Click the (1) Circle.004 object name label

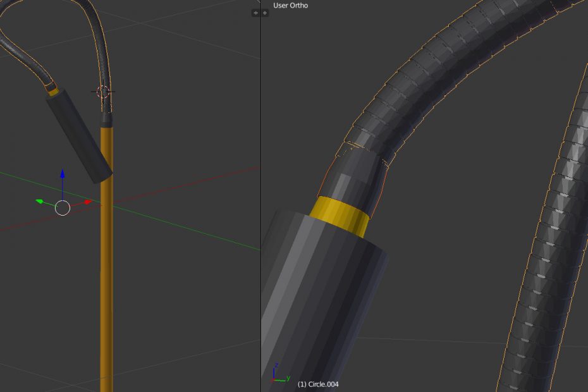click(x=318, y=384)
